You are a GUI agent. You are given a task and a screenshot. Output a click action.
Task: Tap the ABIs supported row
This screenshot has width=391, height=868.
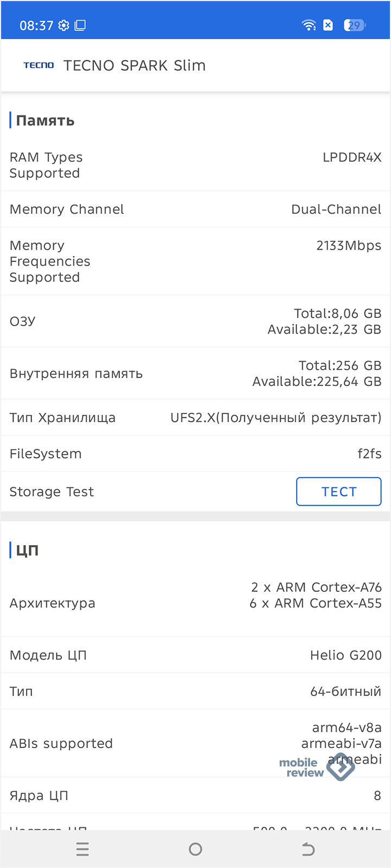click(195, 743)
